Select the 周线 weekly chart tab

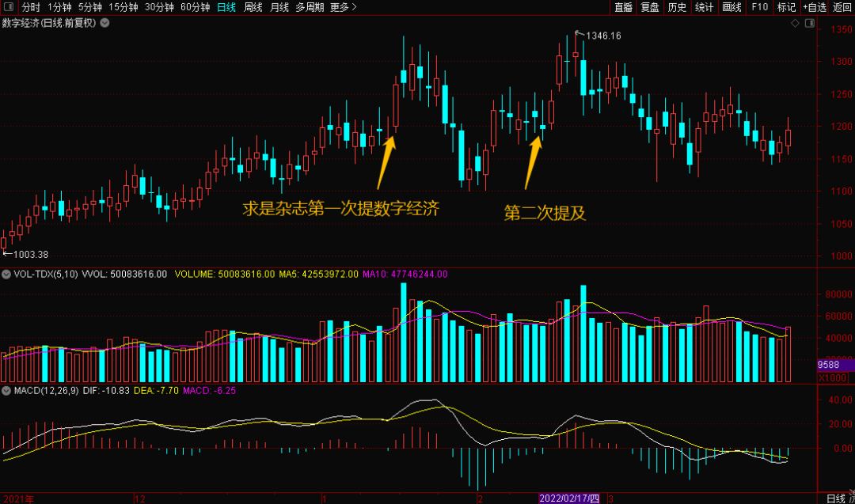tap(253, 7)
